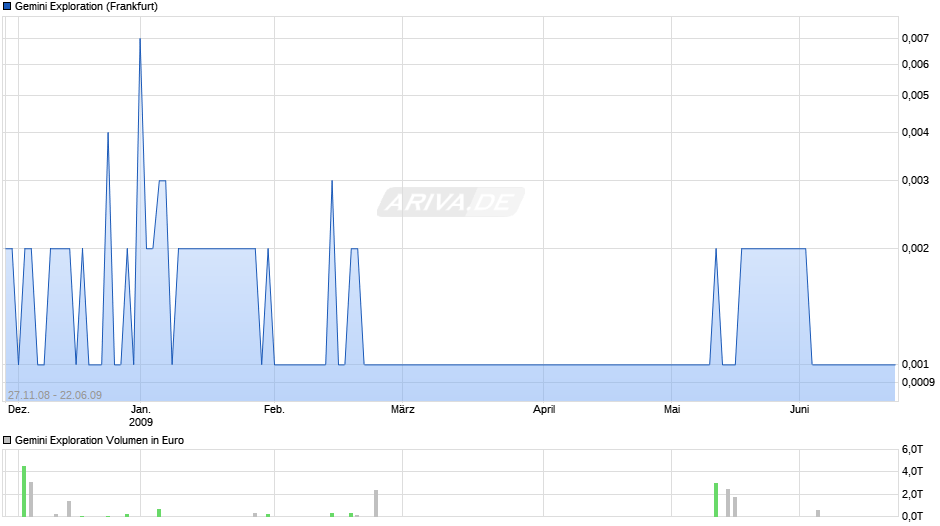
Task: Click the 0,006 price axis value
Action: tap(915, 64)
